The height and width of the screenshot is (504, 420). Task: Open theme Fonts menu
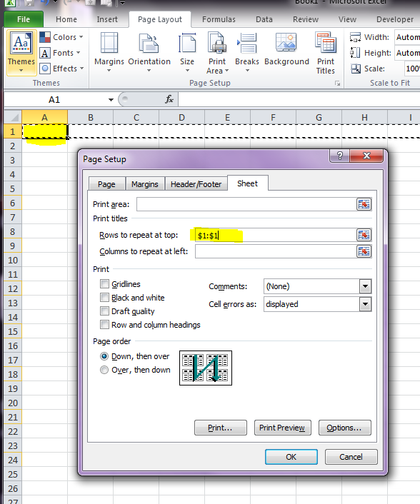[x=60, y=53]
